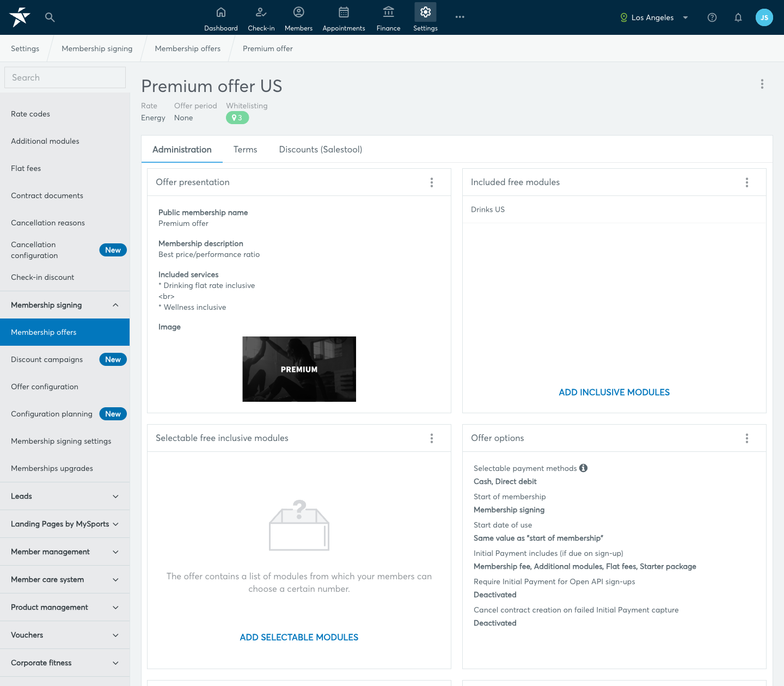The image size is (784, 686).
Task: Open Discount campaigns in sidebar
Action: point(65,359)
